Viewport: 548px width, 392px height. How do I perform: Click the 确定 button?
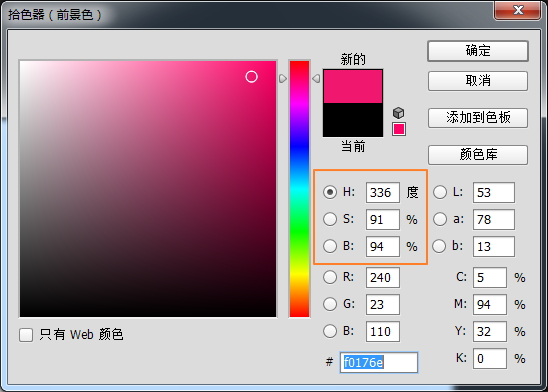[478, 51]
